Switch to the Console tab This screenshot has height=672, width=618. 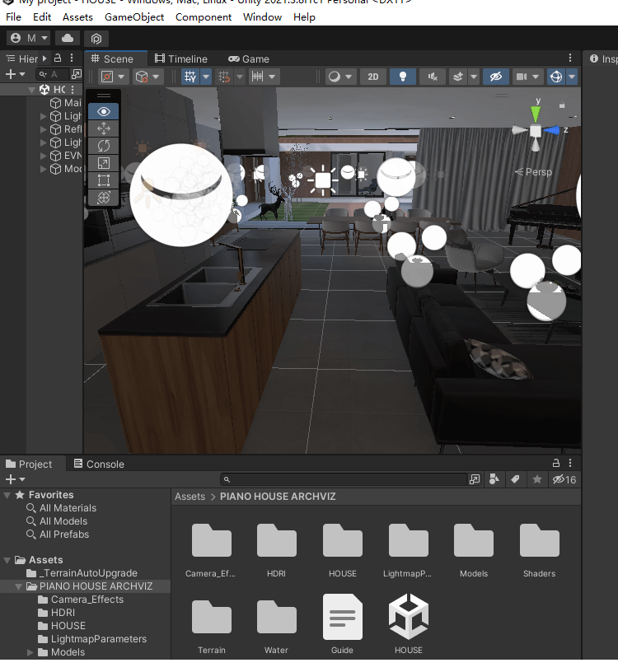(x=99, y=464)
